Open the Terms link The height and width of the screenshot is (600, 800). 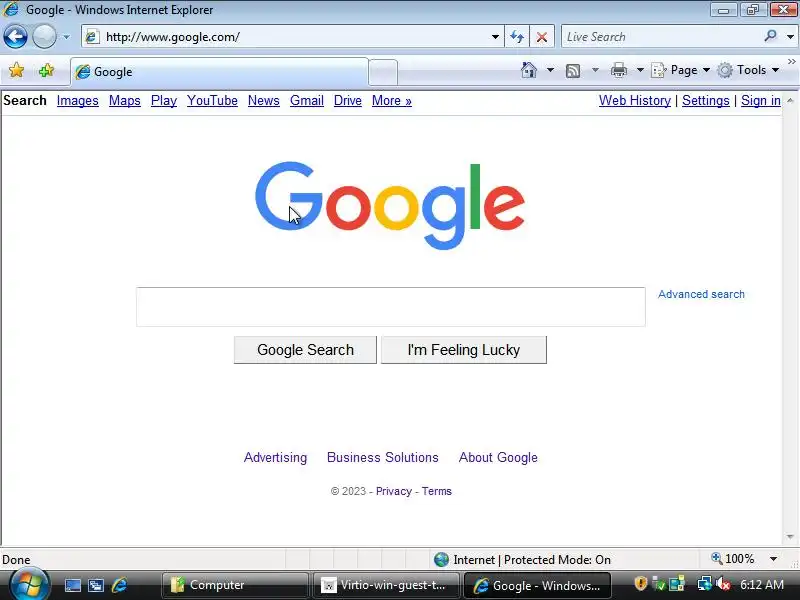coord(437,491)
